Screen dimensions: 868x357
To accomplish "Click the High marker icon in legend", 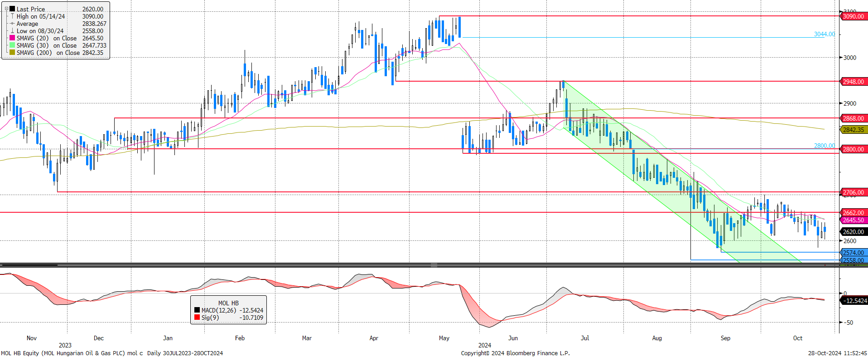I will click(12, 16).
